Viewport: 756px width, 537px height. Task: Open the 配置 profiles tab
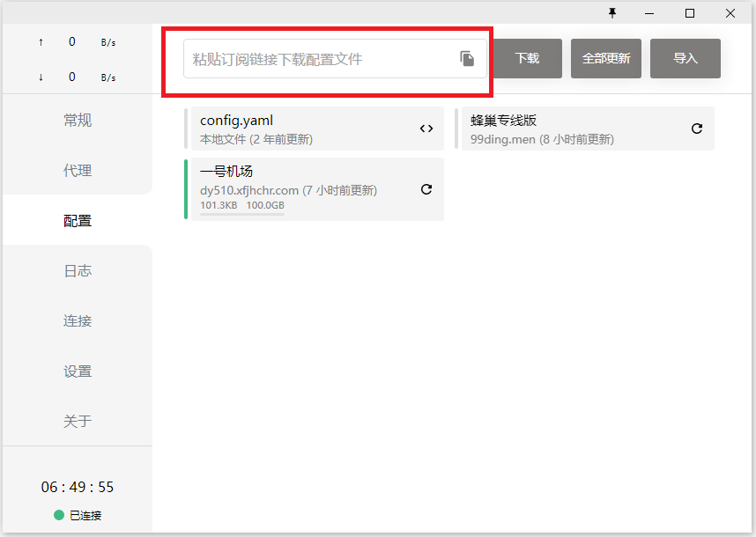(x=78, y=221)
